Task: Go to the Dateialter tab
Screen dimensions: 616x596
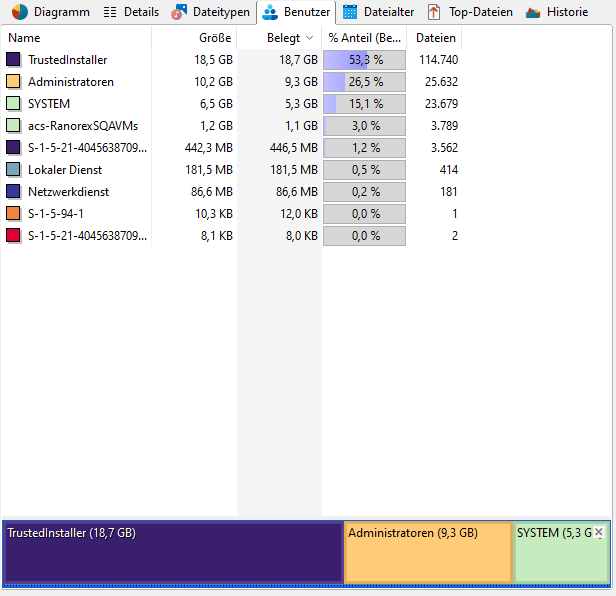Action: (378, 12)
